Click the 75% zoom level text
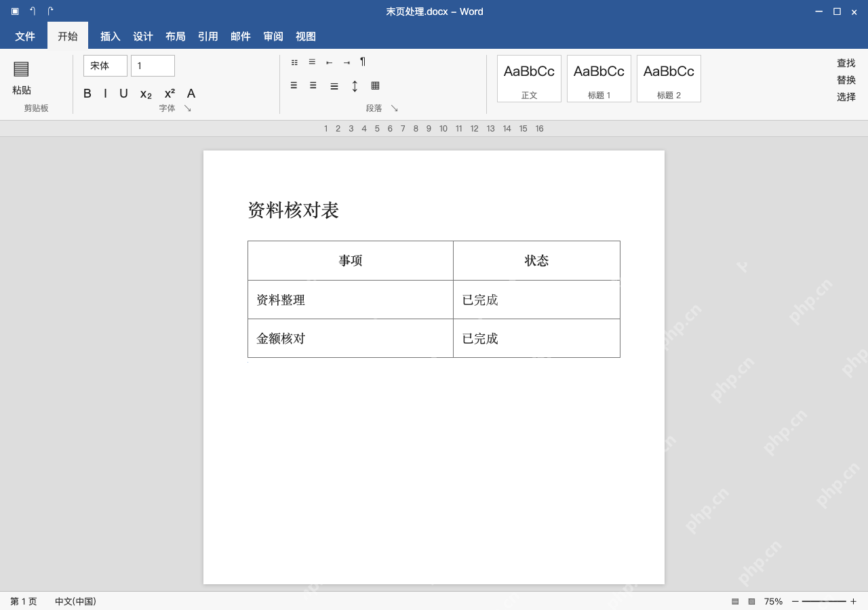 coord(773,601)
